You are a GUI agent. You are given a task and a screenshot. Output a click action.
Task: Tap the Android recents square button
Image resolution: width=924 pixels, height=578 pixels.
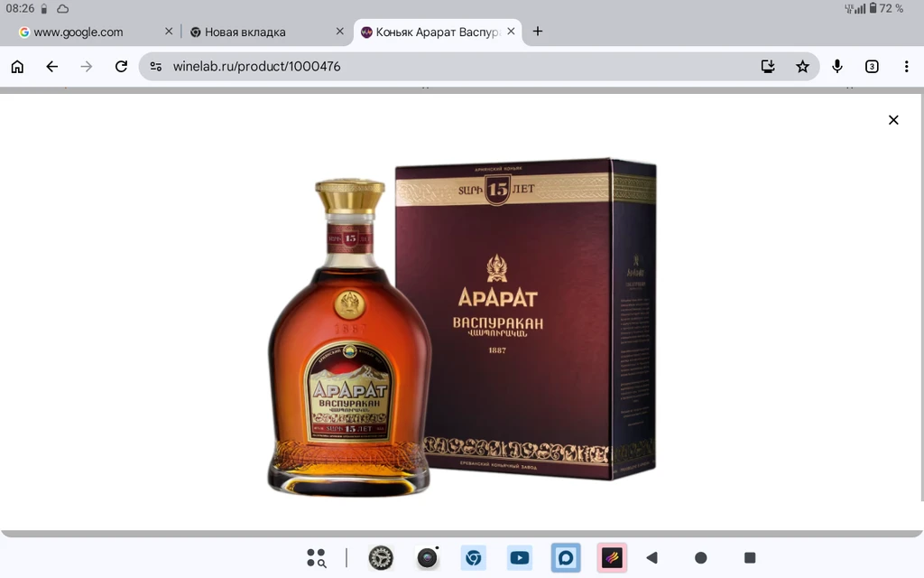[750, 558]
